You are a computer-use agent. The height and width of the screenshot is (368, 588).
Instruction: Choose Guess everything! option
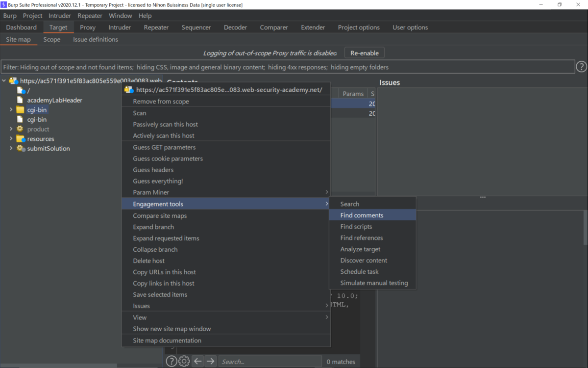(x=226, y=181)
